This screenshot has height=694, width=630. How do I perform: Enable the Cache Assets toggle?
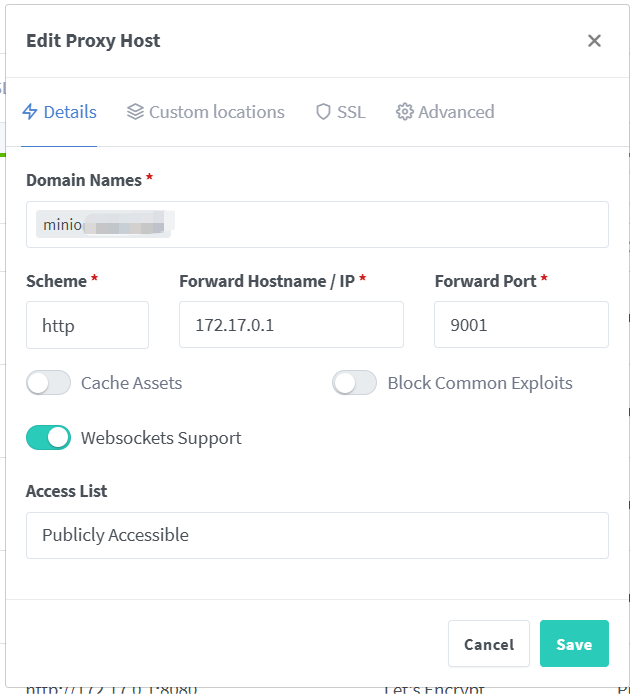coord(49,383)
